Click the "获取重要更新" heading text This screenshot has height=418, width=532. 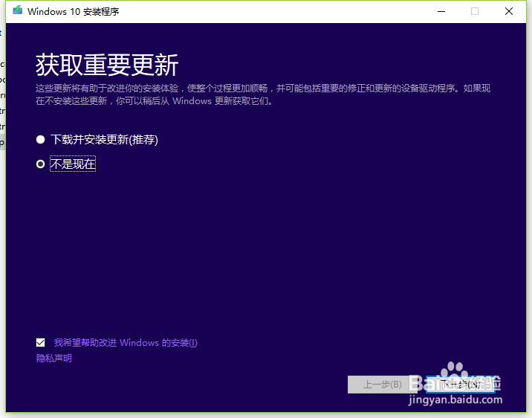click(x=107, y=65)
